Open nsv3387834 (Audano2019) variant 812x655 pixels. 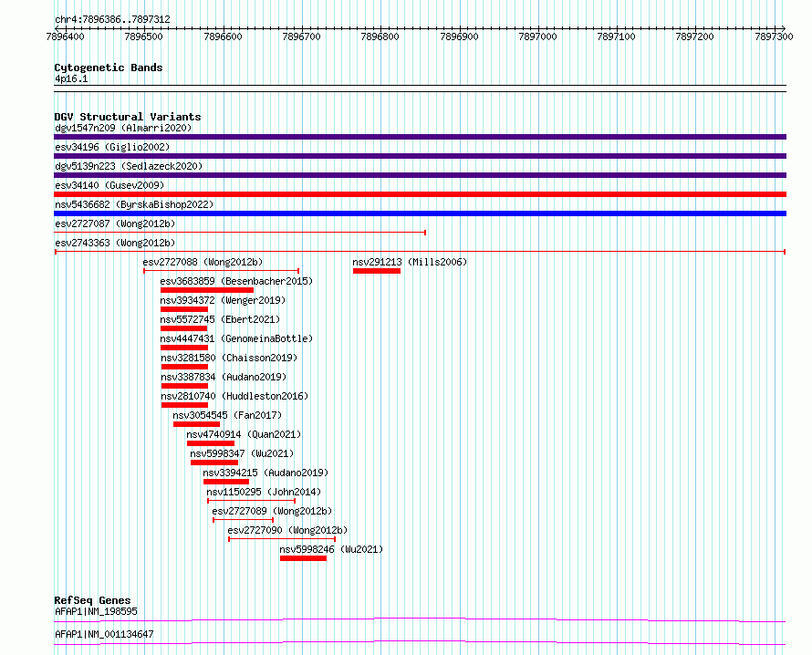pos(224,377)
